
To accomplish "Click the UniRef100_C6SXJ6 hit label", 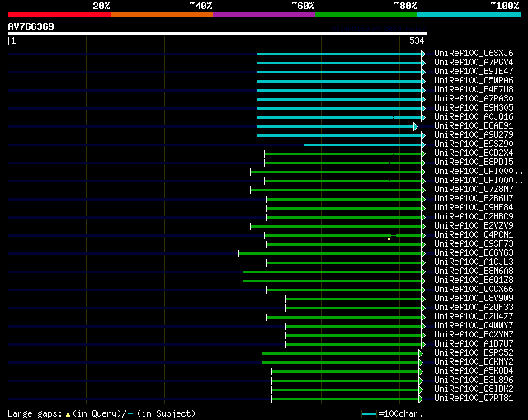I will [x=474, y=53].
